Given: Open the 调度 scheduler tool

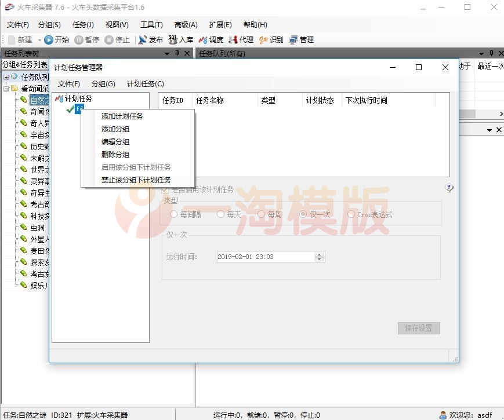Looking at the screenshot, I should [x=211, y=40].
